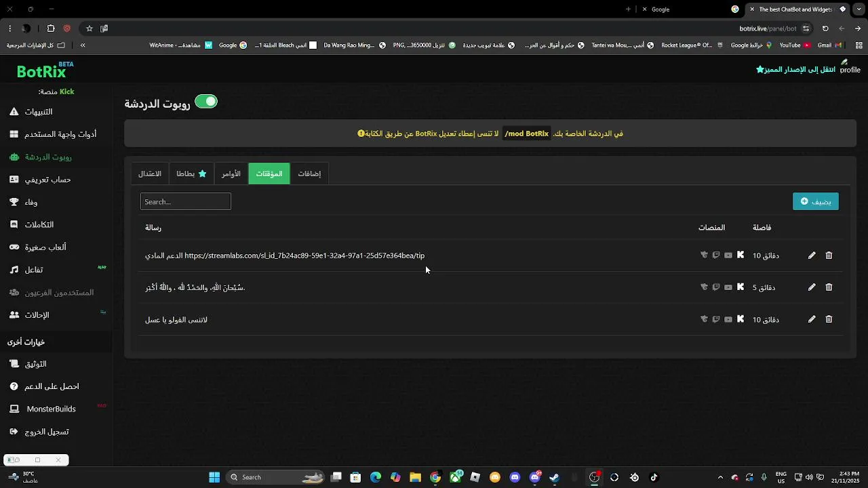Viewport: 868px width, 488px height.
Task: Go to روبوت الدردشة chat bot sidebar item
Action: tap(41, 157)
